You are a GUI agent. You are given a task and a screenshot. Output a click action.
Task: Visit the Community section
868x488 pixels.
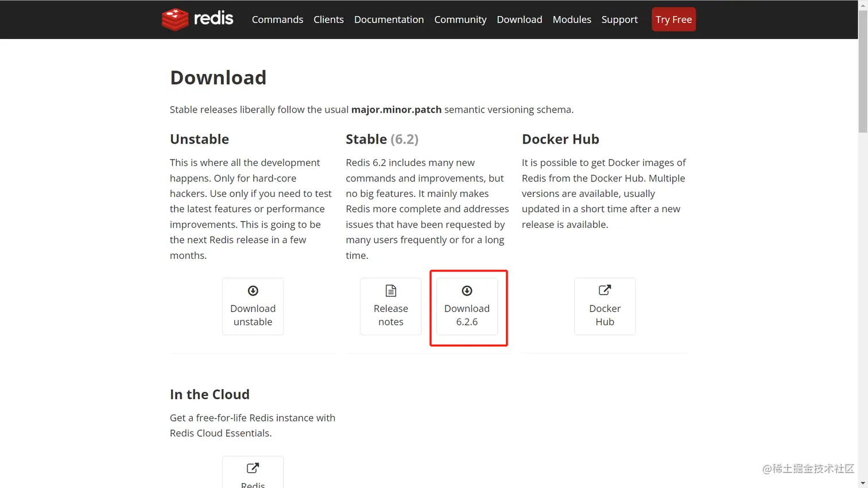coord(460,20)
